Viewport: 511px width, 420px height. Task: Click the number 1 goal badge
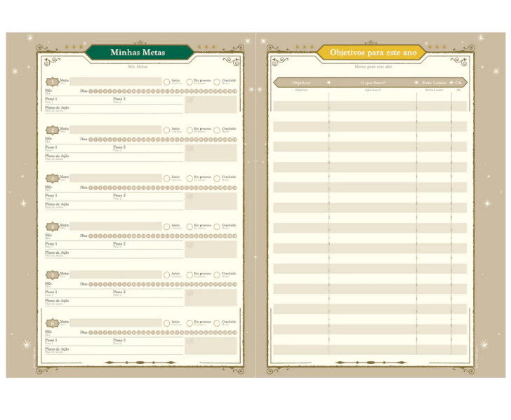point(53,81)
